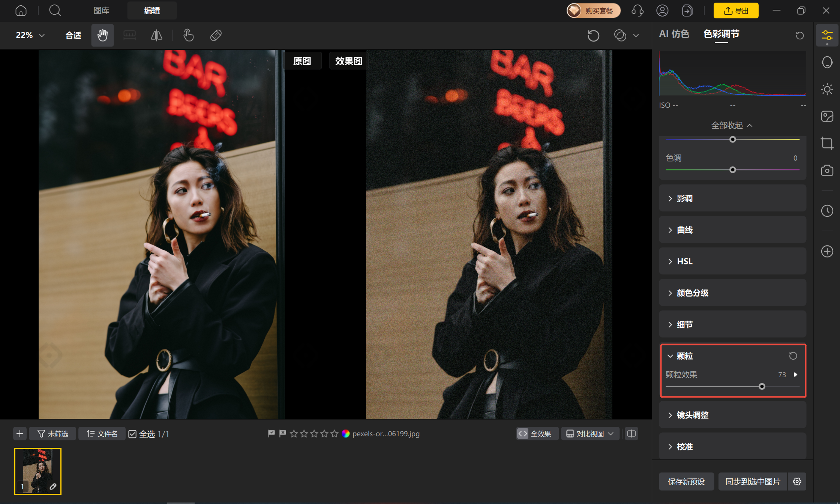
Task: Toggle the 全选 checkbox
Action: 132,434
